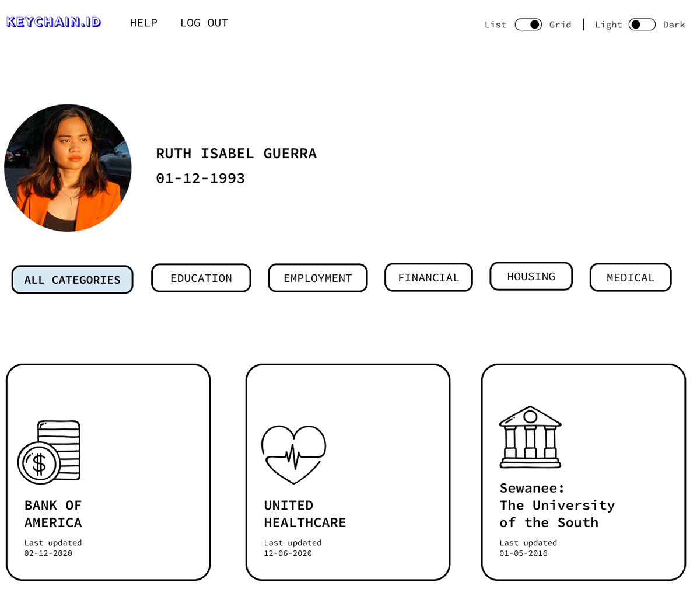Click the columned university building icon

click(530, 437)
